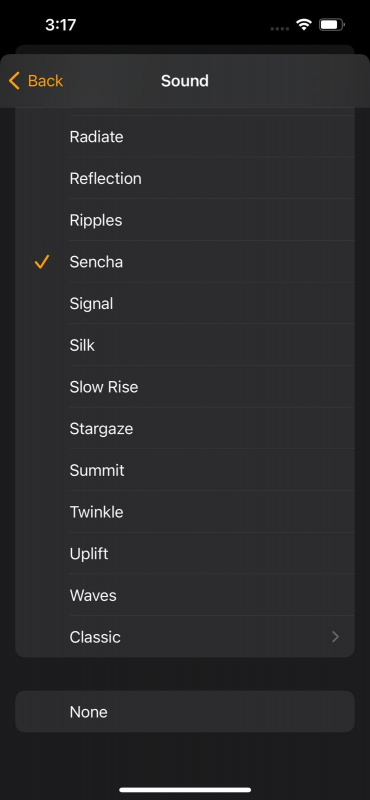Select the Ripples sound option
The height and width of the screenshot is (800, 370).
[185, 220]
